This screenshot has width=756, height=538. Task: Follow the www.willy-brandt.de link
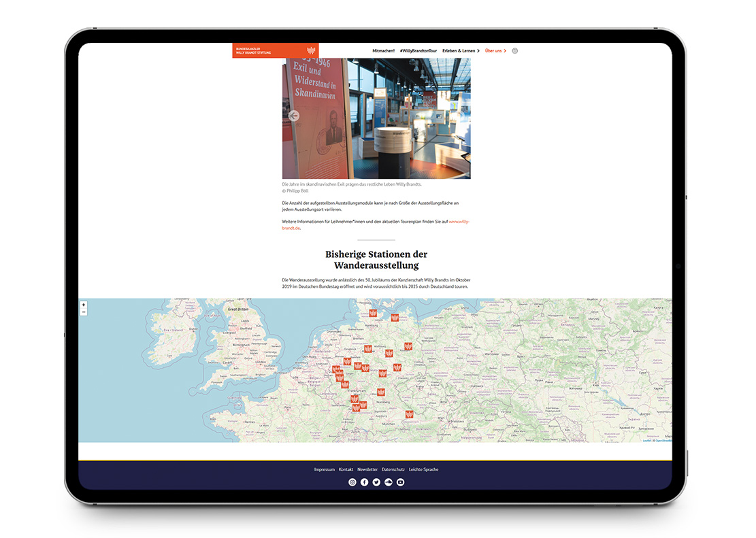pyautogui.click(x=459, y=222)
